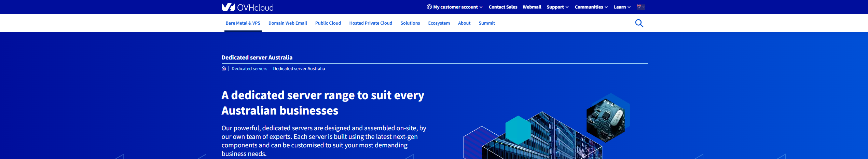The image size is (868, 159).
Task: Go to home via breadcrumb house icon
Action: [224, 68]
